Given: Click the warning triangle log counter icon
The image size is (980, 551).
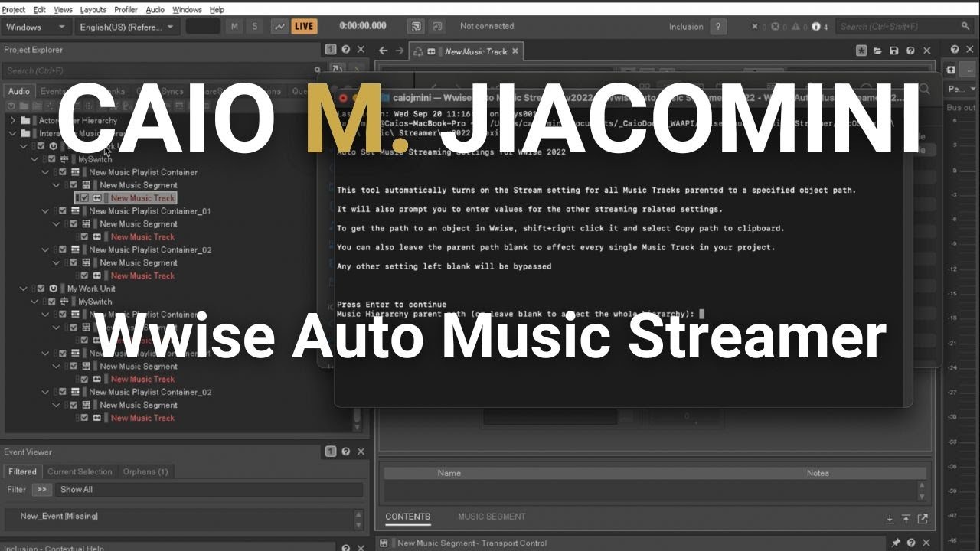Looking at the screenshot, I should click(795, 27).
